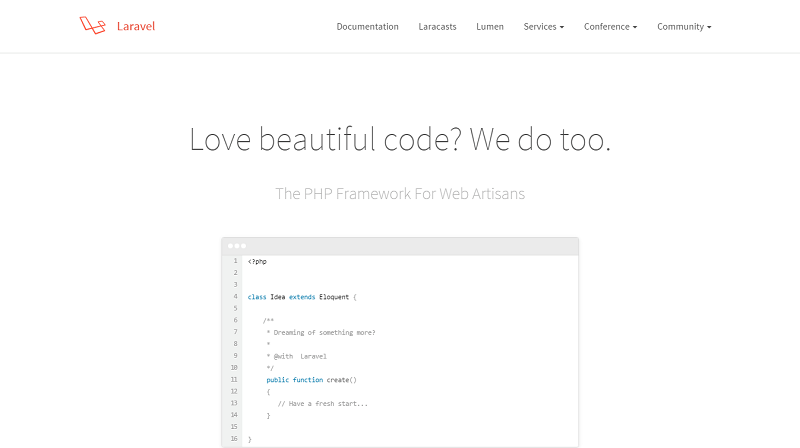This screenshot has width=800, height=448.
Task: Click the Laravel logo icon
Action: (92, 26)
